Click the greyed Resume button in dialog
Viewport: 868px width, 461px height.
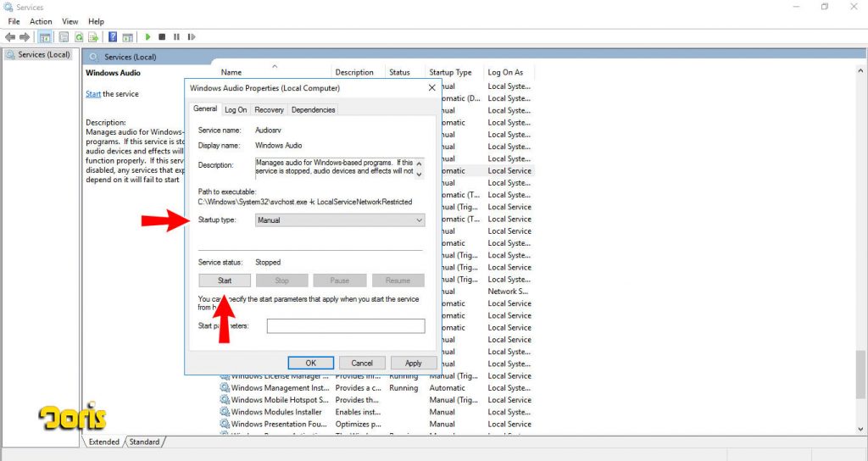[x=398, y=280]
